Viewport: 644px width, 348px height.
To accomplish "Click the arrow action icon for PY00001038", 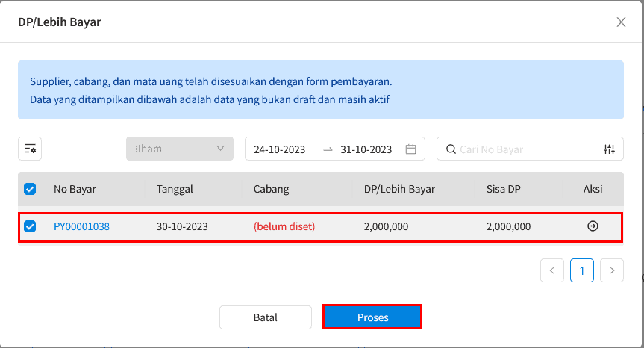I will [593, 226].
